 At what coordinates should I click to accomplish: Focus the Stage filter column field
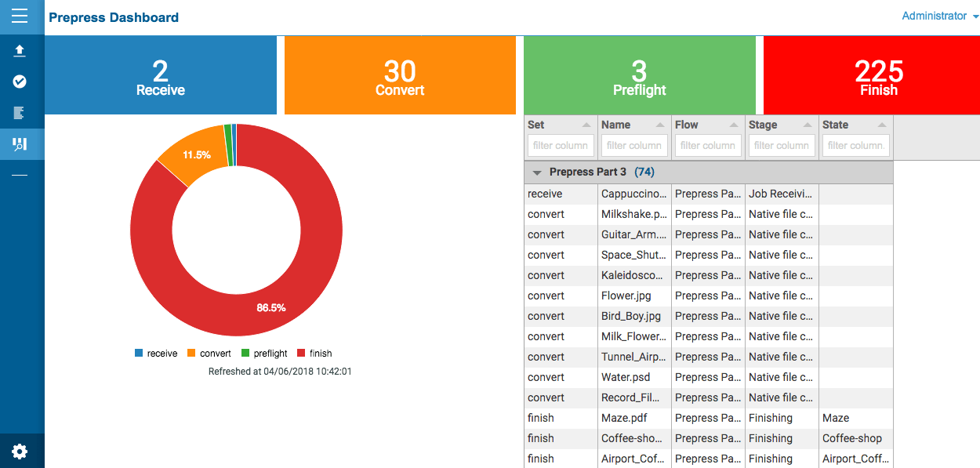click(x=782, y=145)
